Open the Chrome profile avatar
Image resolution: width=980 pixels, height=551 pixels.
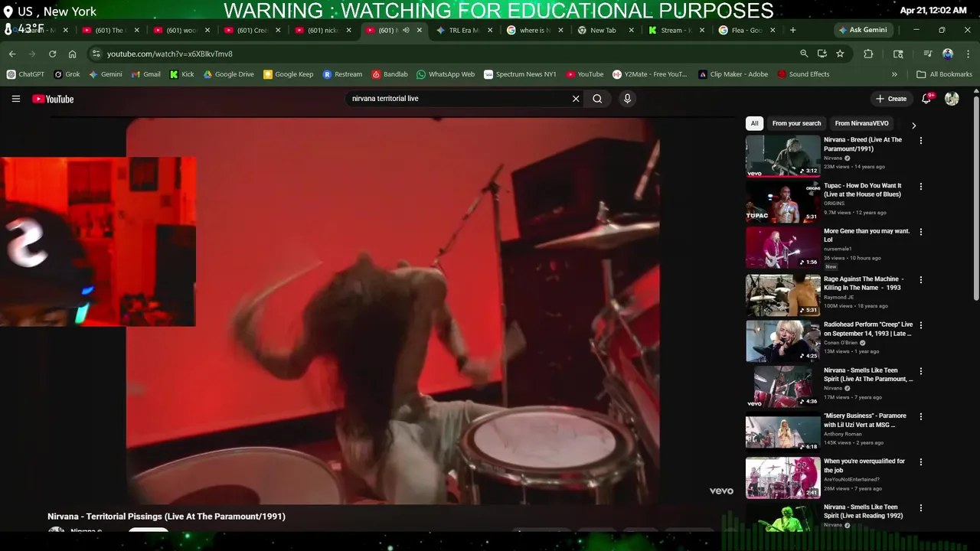pos(948,54)
